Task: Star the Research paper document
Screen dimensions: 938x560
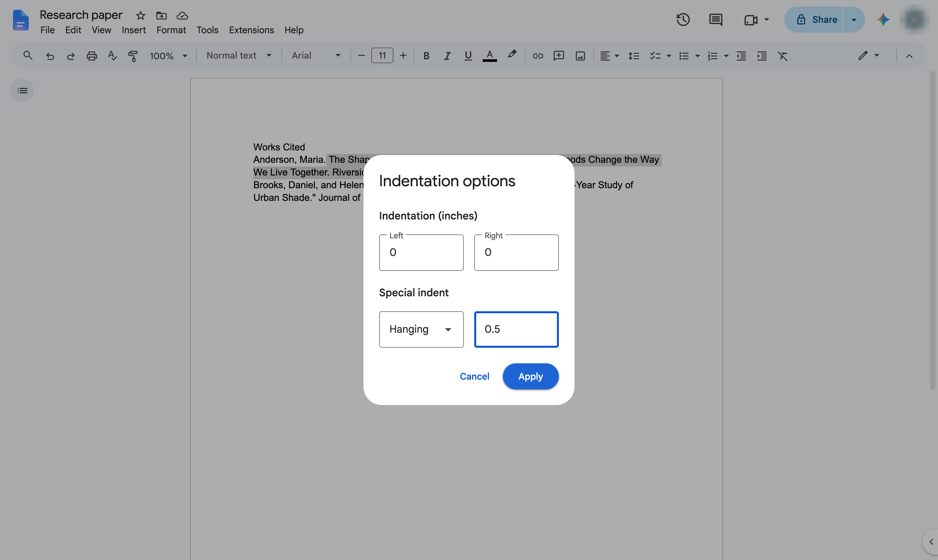Action: 140,16
